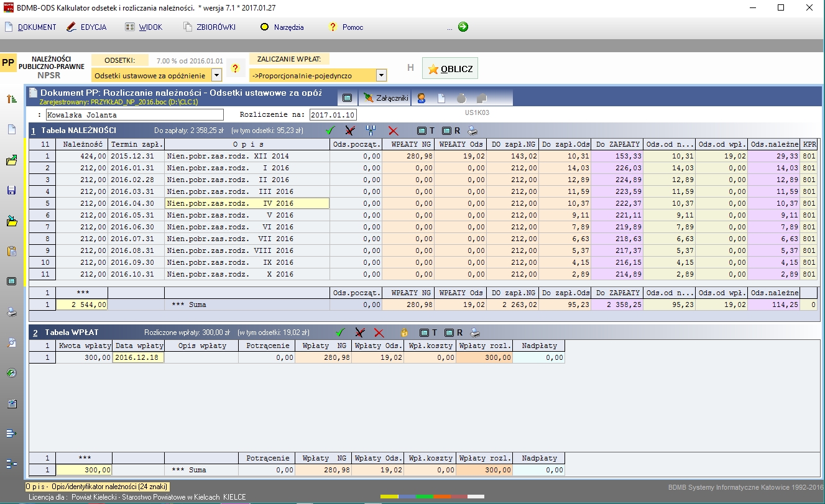This screenshot has width=825, height=504.
Task: Expand the ODSETKI type dropdown
Action: click(216, 75)
